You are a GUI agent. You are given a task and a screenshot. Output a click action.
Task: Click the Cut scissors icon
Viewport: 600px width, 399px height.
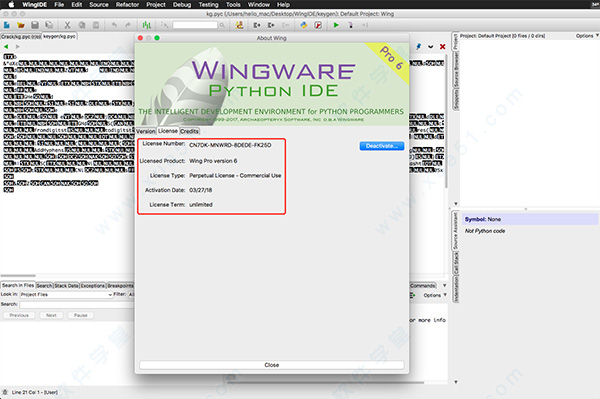point(67,25)
